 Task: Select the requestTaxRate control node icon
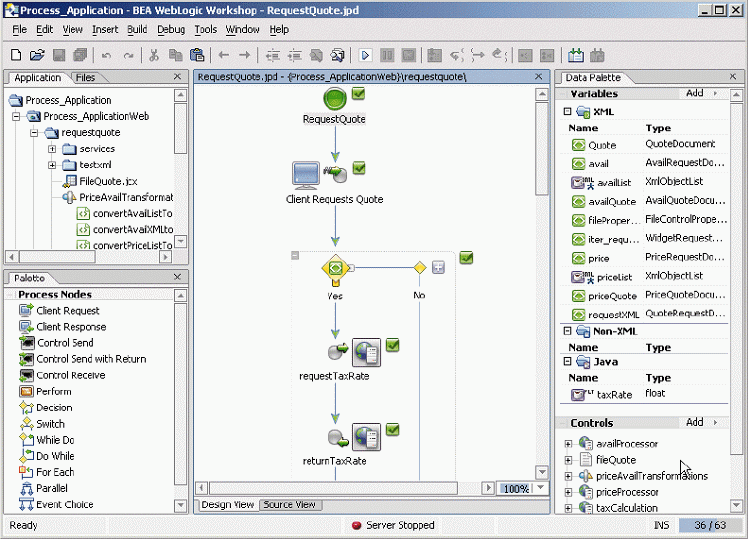[x=366, y=352]
